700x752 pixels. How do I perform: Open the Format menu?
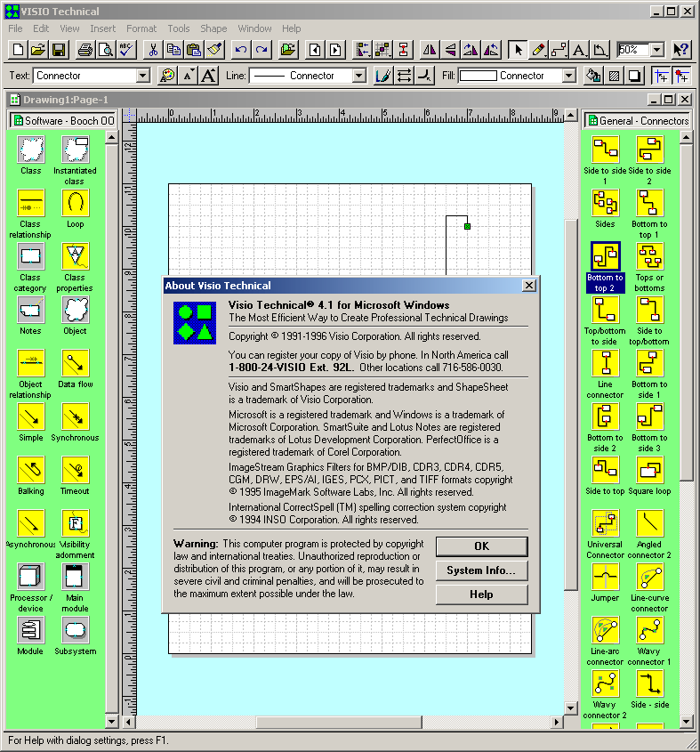coord(141,28)
